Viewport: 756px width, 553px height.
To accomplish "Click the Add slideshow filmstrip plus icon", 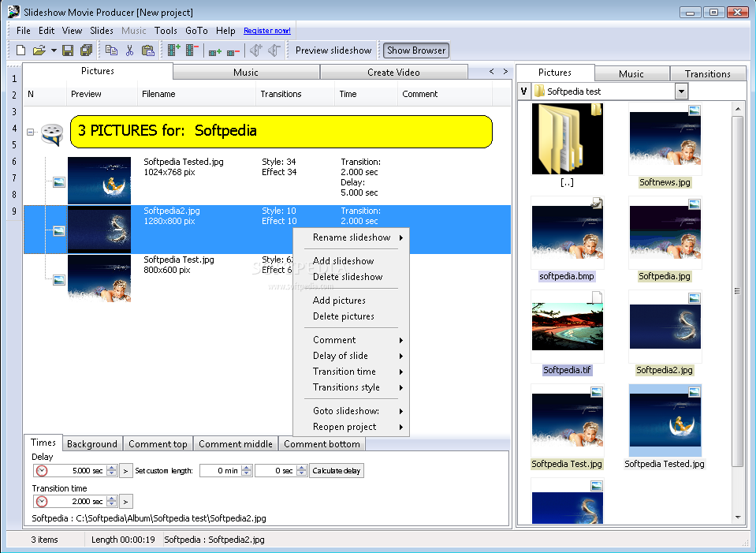I will coord(173,50).
